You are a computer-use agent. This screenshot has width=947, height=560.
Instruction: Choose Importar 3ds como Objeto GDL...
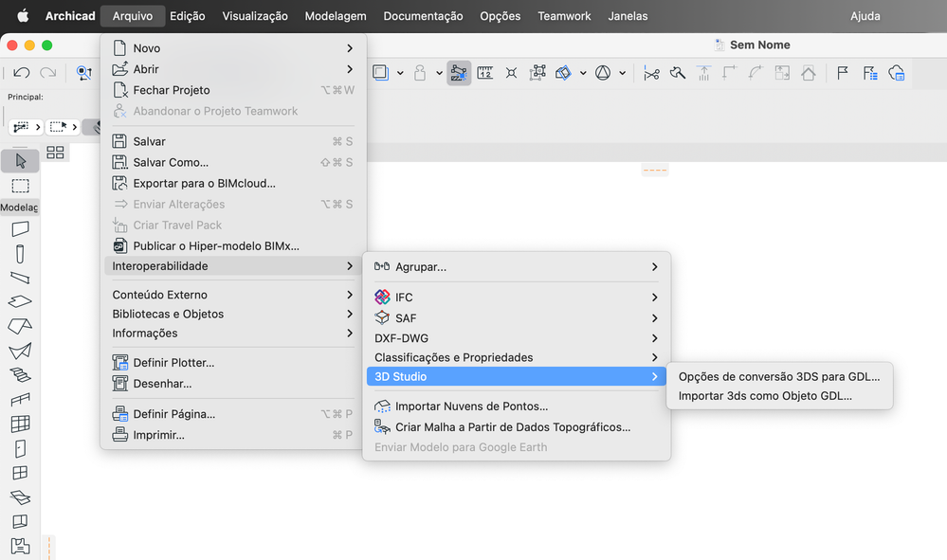pyautogui.click(x=779, y=396)
